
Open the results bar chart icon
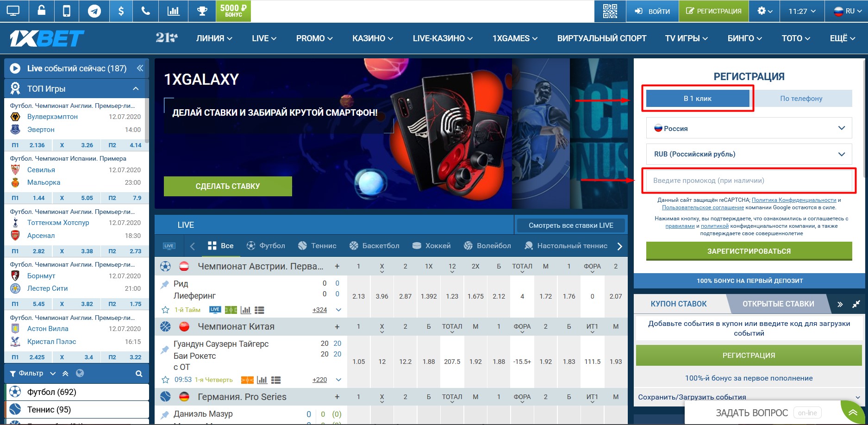174,11
